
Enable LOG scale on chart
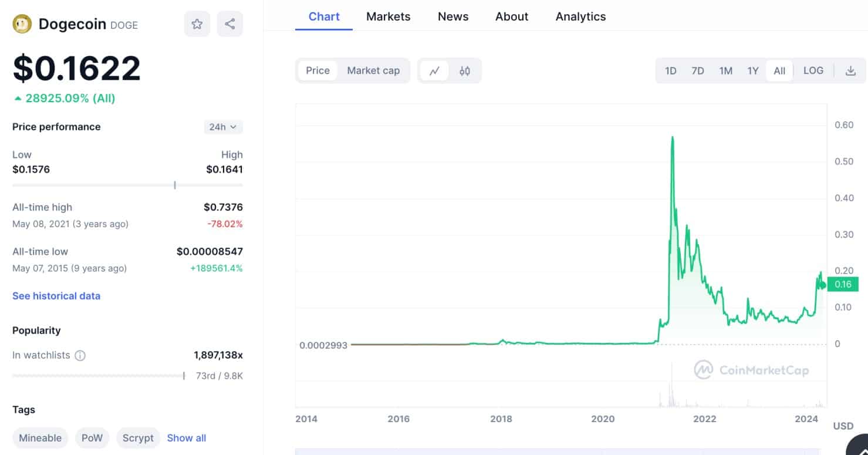coord(813,70)
